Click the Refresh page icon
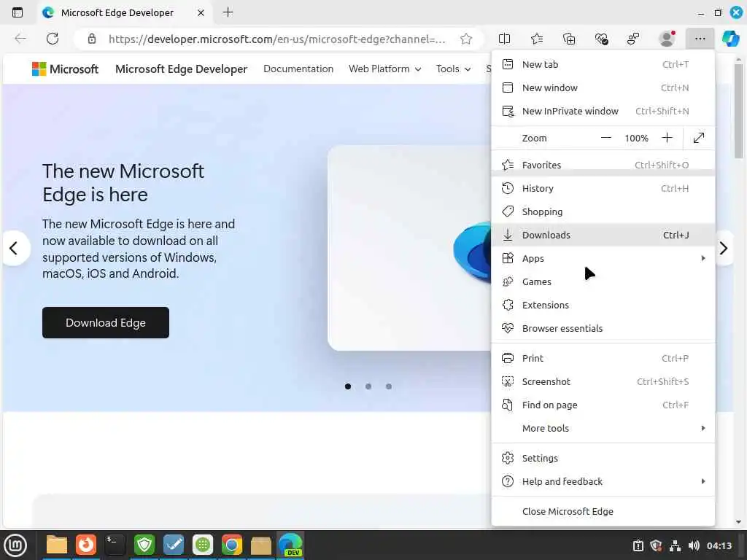The height and width of the screenshot is (560, 747). (53, 39)
